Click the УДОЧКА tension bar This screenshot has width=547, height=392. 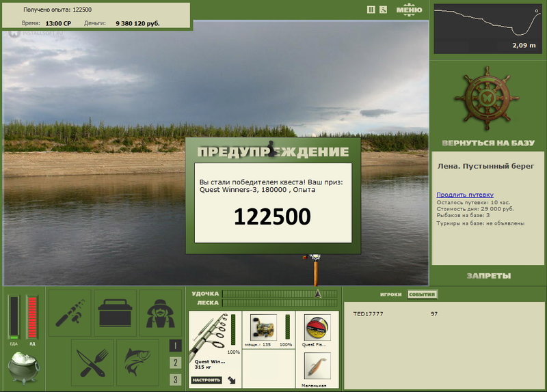pos(280,294)
